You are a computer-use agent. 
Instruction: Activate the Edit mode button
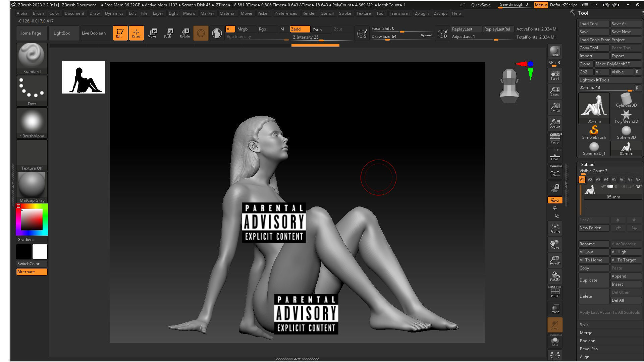[x=120, y=33]
